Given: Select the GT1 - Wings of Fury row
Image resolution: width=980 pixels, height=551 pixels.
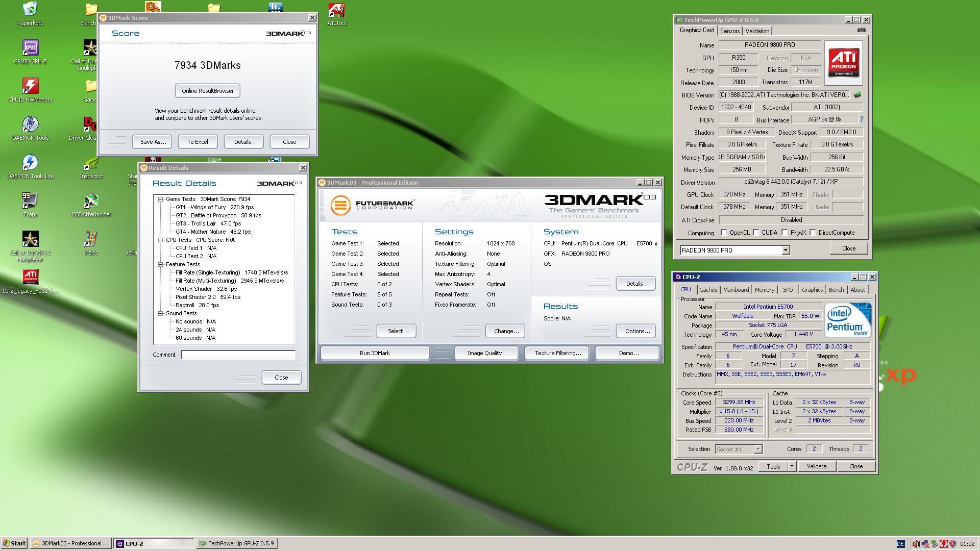Looking at the screenshot, I should coord(214,207).
